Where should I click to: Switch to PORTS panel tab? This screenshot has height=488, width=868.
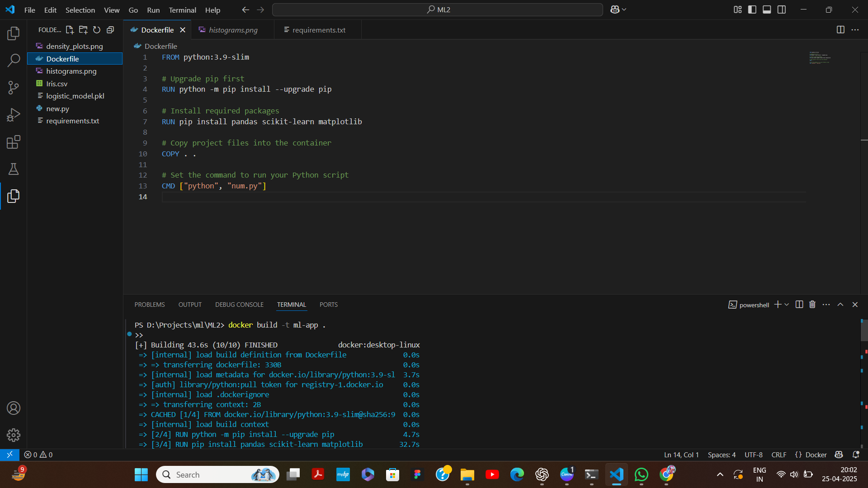pyautogui.click(x=329, y=305)
